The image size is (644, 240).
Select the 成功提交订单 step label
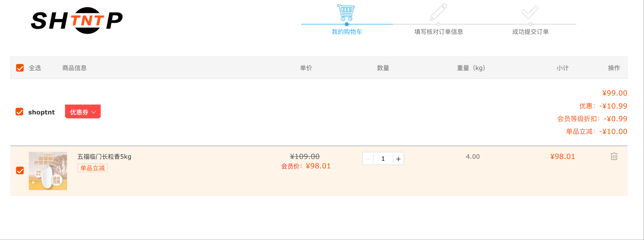530,32
